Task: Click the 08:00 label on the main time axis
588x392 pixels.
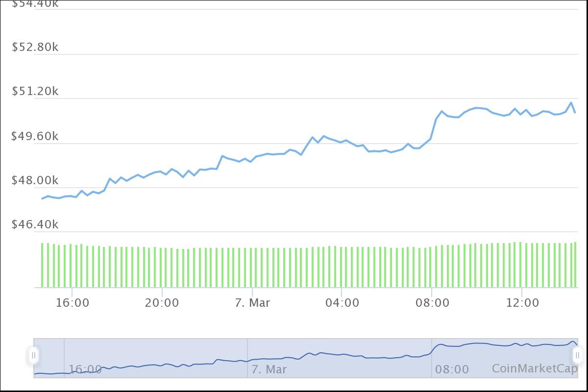Action: [432, 303]
